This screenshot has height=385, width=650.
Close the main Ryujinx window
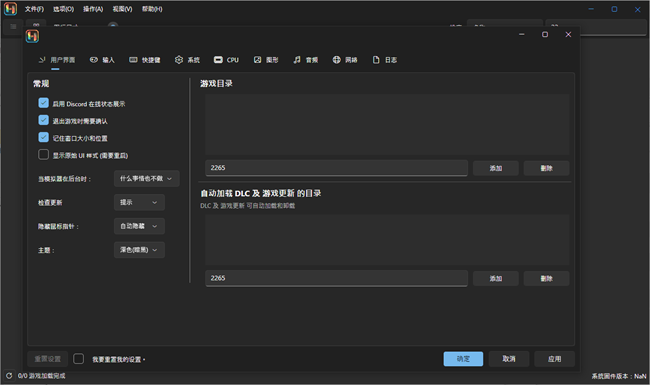point(638,9)
